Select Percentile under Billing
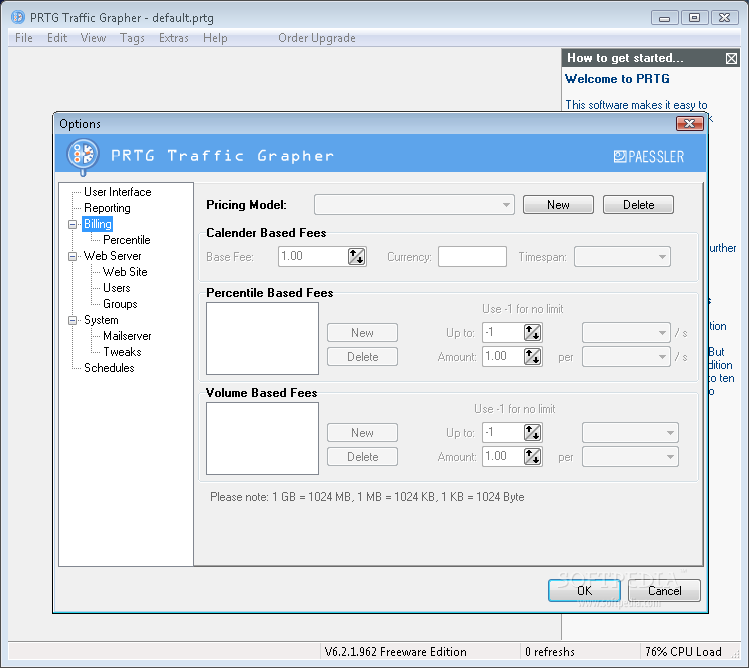This screenshot has height=668, width=749. tap(127, 240)
